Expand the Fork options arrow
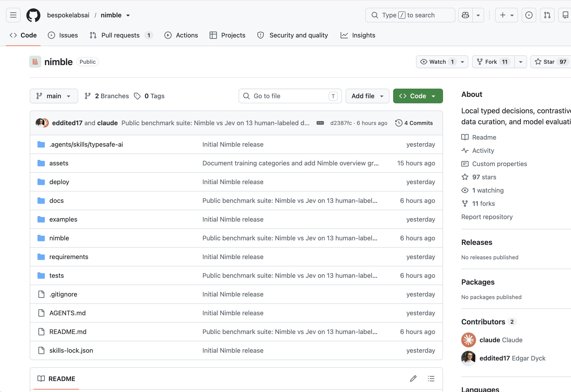The height and width of the screenshot is (392, 571). [x=520, y=62]
